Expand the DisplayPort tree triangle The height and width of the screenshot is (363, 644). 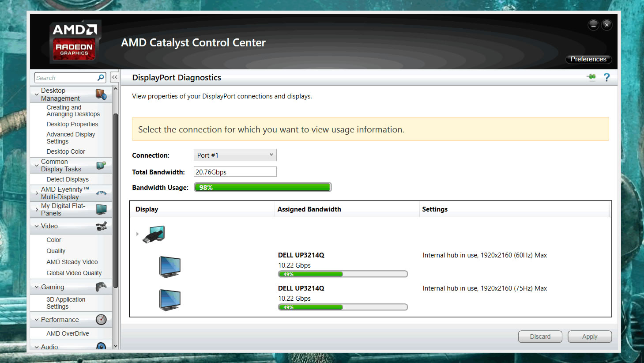(x=137, y=234)
